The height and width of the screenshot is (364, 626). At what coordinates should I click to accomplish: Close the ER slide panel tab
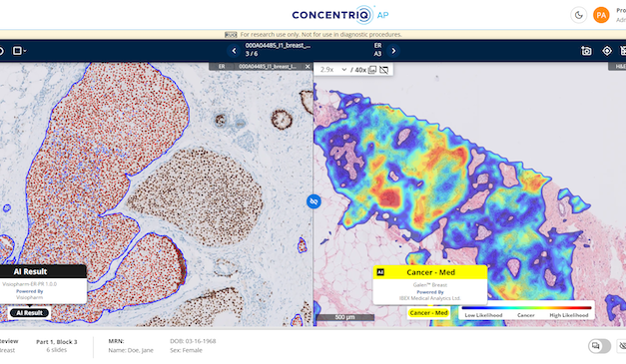tap(308, 67)
